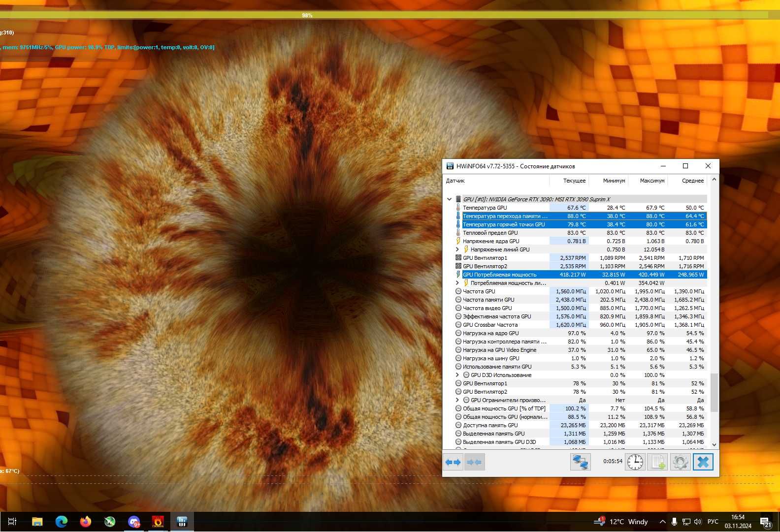Launch Microsoft Edge from the taskbar
This screenshot has width=780, height=532.
61,522
